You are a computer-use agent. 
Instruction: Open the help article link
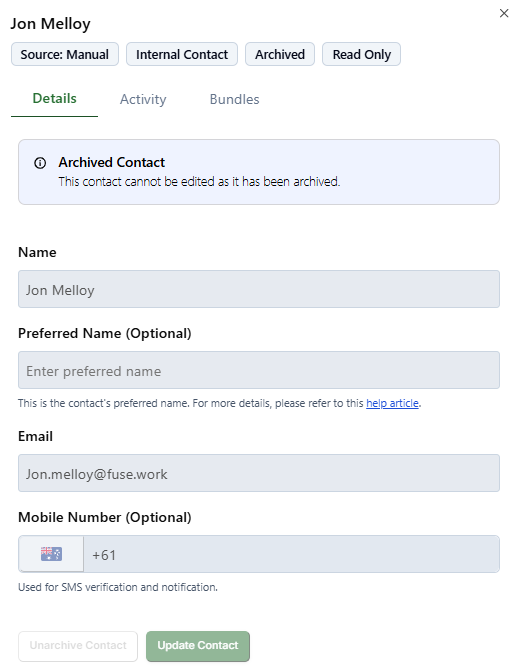click(x=392, y=403)
